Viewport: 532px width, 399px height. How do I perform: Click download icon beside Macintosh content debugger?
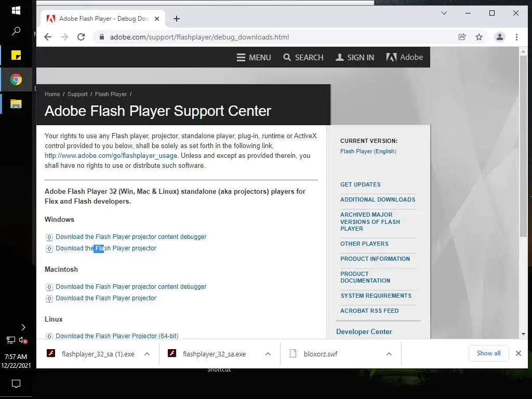(49, 287)
